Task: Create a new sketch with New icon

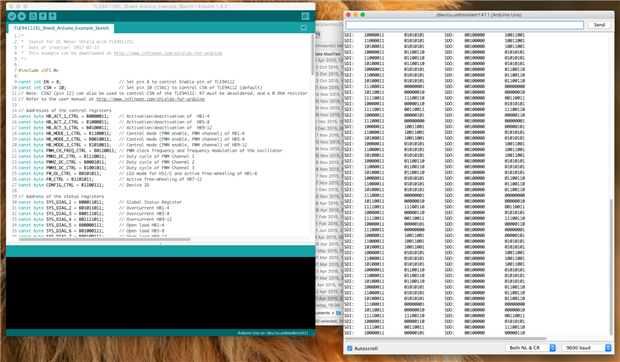Action: 33,16
